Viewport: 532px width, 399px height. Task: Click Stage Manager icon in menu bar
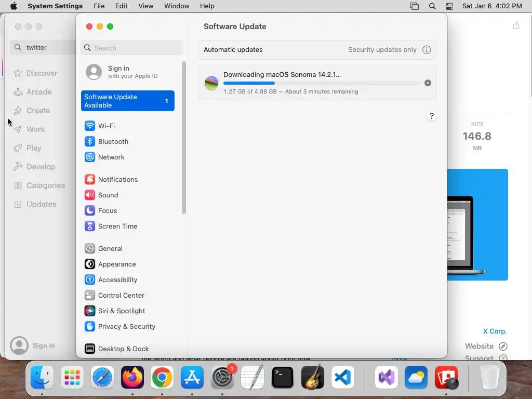click(414, 6)
